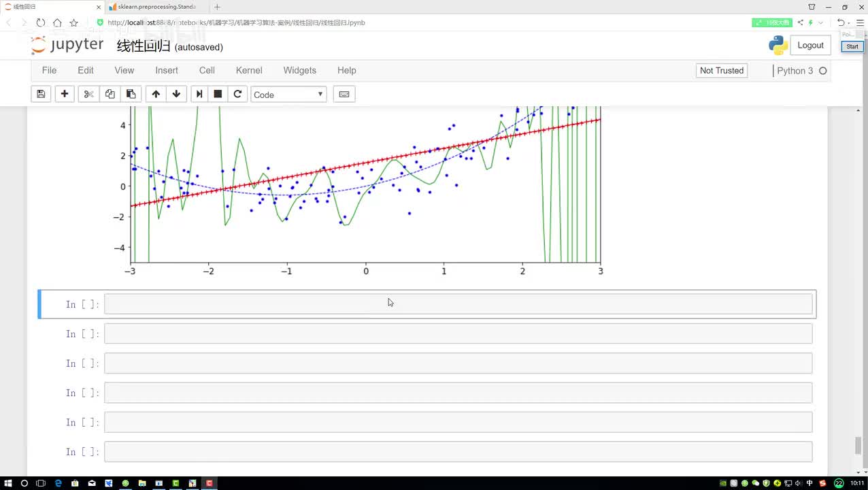This screenshot has width=868, height=490.
Task: Open the Kernel menu
Action: tap(249, 70)
